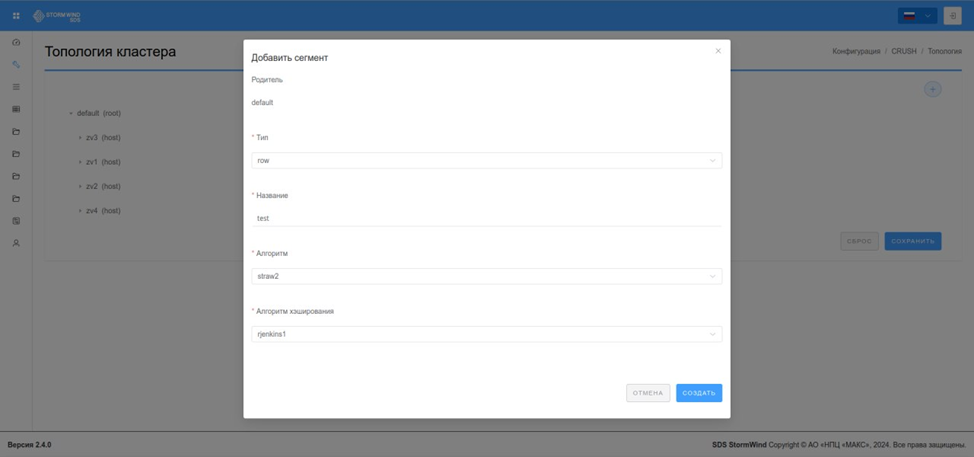This screenshot has height=457, width=974.
Task: Open the dashboard gauge icon in sidebar
Action: [x=16, y=42]
